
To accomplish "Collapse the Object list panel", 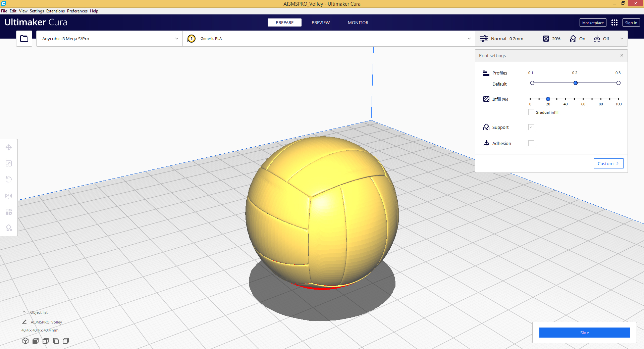I will pyautogui.click(x=24, y=312).
